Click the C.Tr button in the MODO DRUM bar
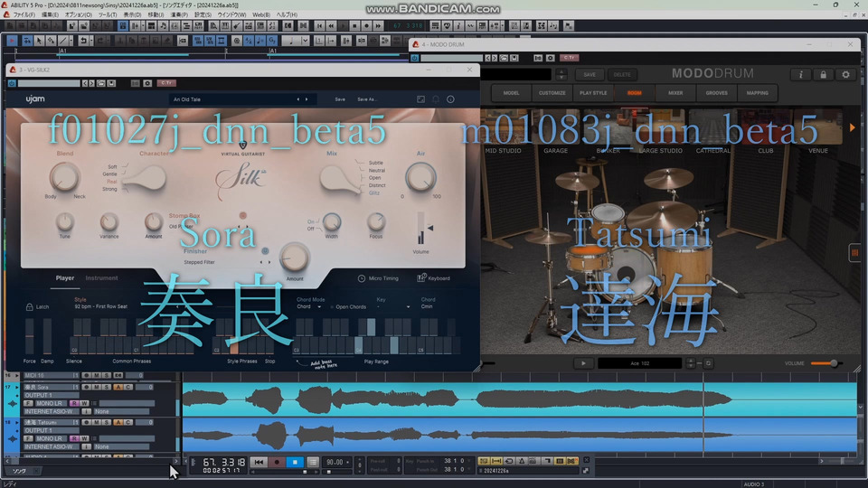This screenshot has height=488, width=868. (570, 58)
